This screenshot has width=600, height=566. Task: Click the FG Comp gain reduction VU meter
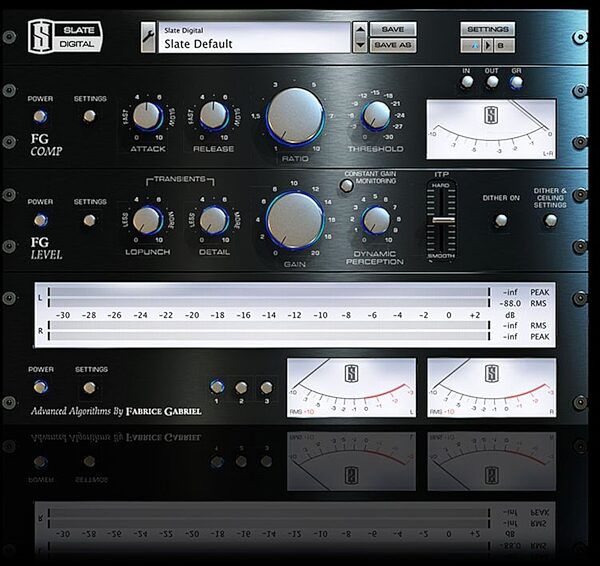pos(491,129)
